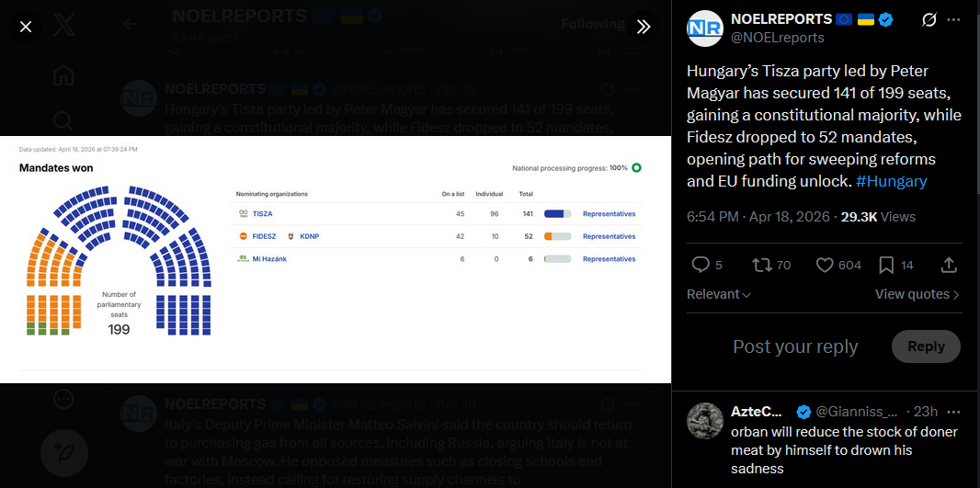Click the @NOELreports handle

pyautogui.click(x=778, y=38)
